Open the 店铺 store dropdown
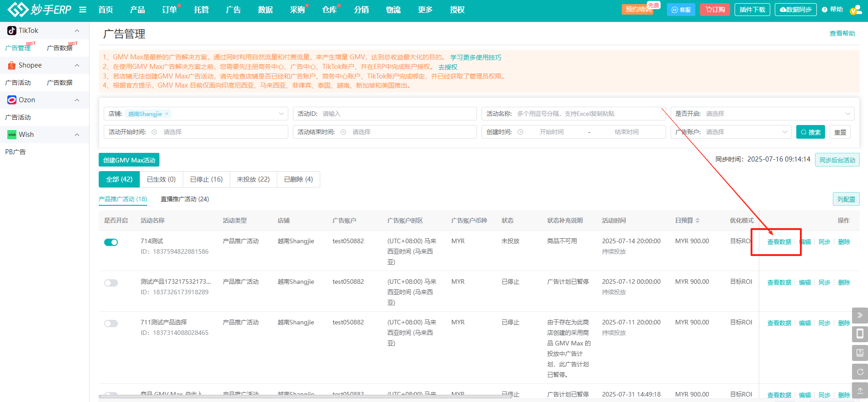Viewport: 868px width, 402px height. pyautogui.click(x=196, y=114)
